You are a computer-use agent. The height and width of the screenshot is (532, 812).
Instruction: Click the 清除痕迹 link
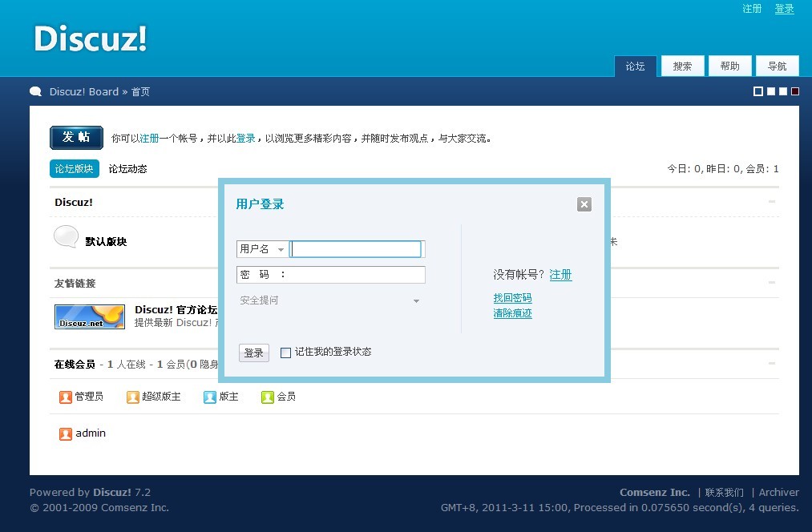[x=513, y=313]
